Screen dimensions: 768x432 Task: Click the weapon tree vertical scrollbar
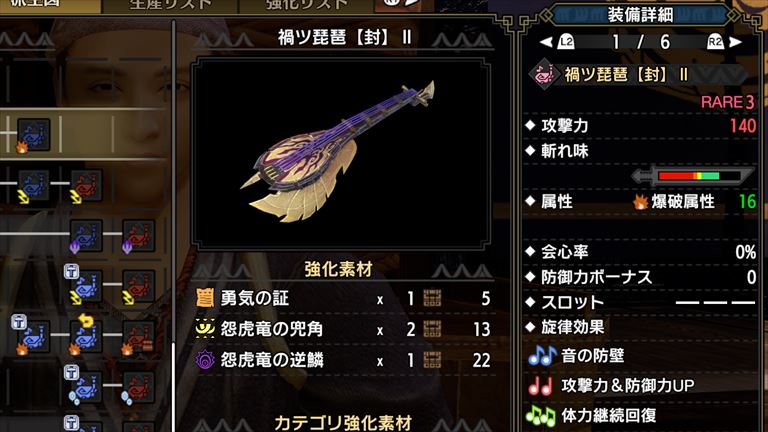[173, 225]
